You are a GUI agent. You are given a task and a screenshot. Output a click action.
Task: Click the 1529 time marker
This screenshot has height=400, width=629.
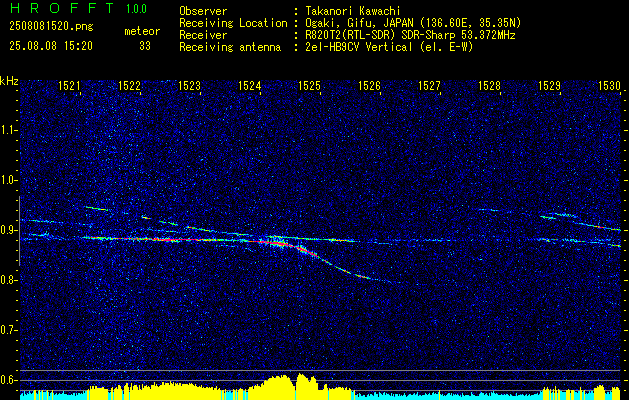click(x=549, y=85)
